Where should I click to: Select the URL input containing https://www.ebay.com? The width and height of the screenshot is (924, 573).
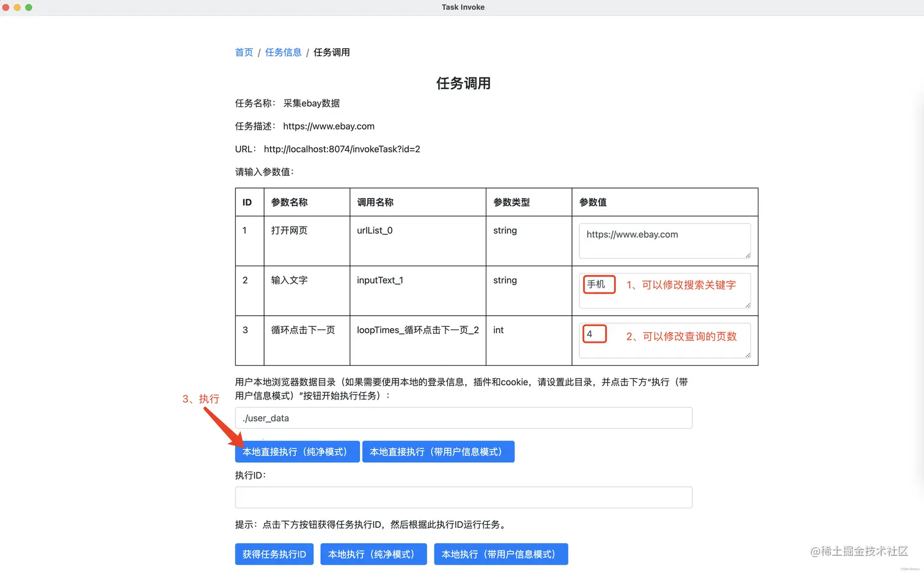pos(664,241)
